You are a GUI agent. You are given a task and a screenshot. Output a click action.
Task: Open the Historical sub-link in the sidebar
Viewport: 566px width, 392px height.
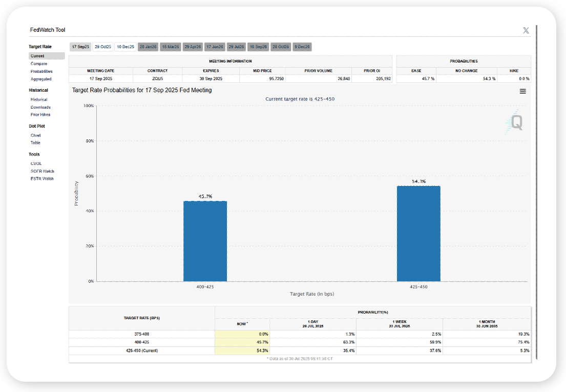coord(39,99)
